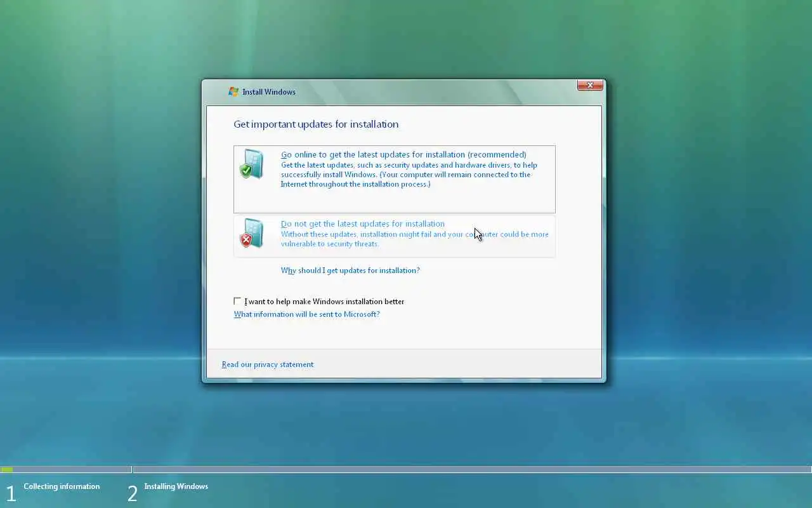The height and width of the screenshot is (508, 812).
Task: Click the Windows flag icon in title bar
Action: pyautogui.click(x=233, y=91)
